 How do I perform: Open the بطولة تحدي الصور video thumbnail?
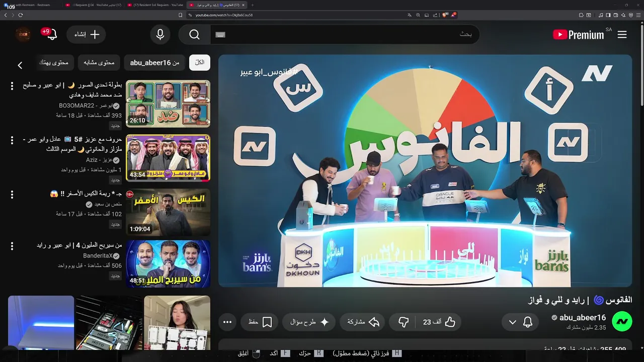[x=168, y=104]
